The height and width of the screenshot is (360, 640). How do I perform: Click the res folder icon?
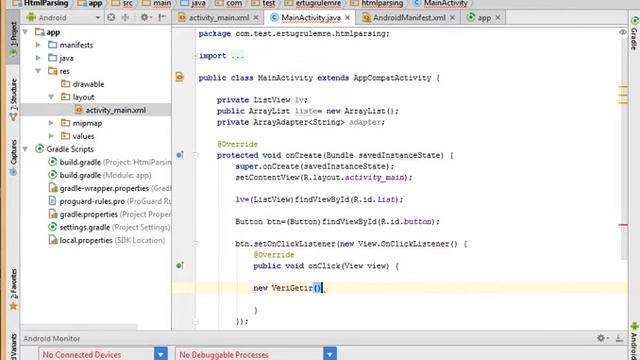(53, 71)
